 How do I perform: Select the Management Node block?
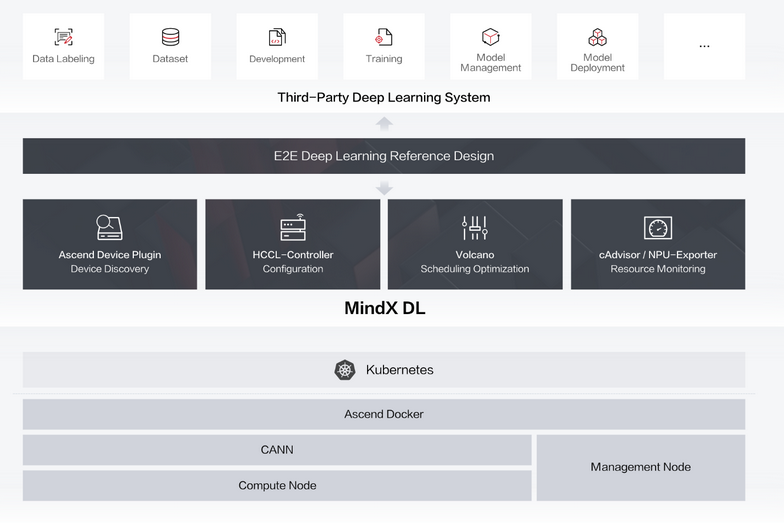[641, 468]
